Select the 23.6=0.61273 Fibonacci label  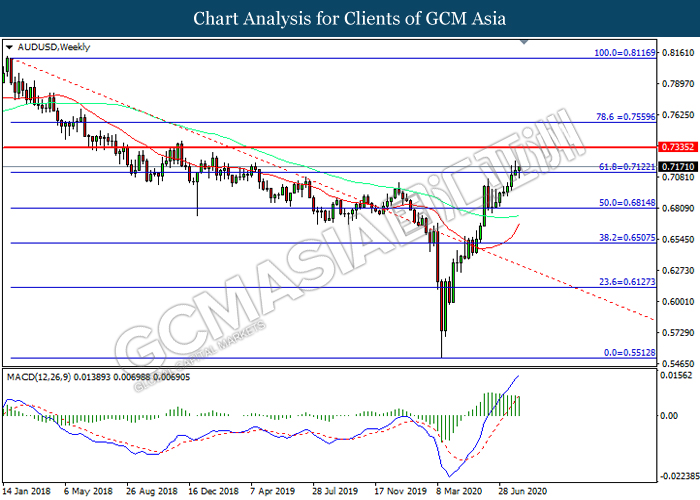627,282
